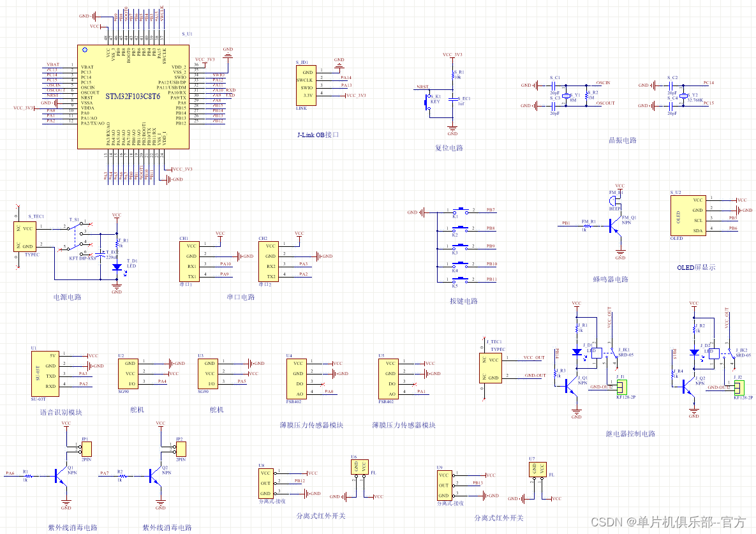Select the K5 push button on PB11
Image resolution: width=756 pixels, height=534 pixels.
[461, 279]
